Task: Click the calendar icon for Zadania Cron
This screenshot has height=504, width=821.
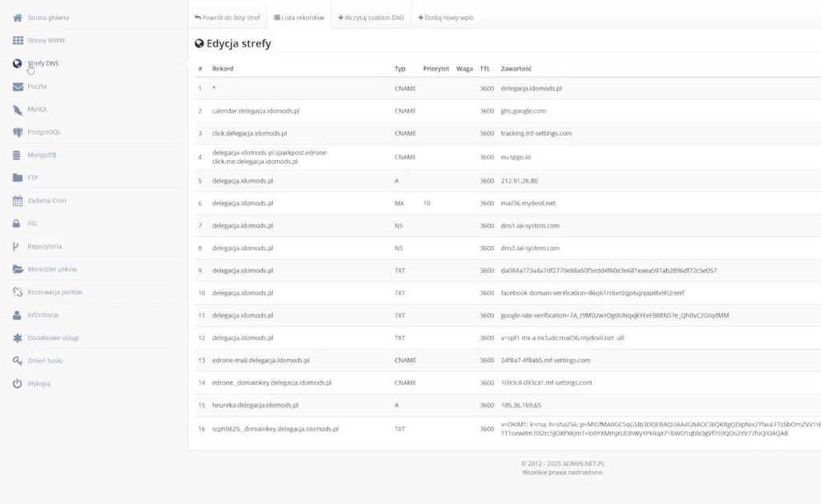Action: [17, 200]
